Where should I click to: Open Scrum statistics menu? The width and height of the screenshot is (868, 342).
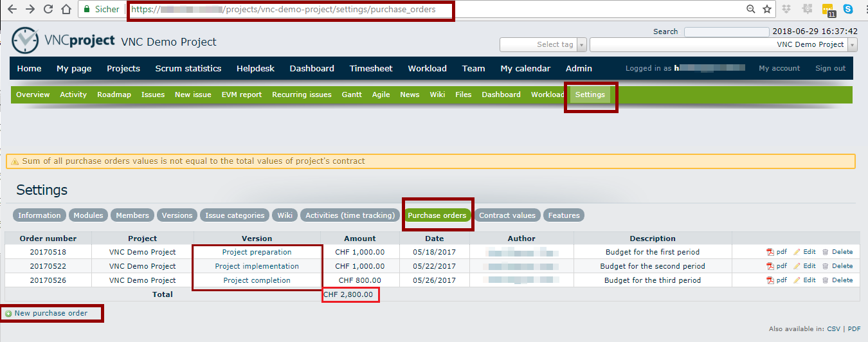[188, 68]
